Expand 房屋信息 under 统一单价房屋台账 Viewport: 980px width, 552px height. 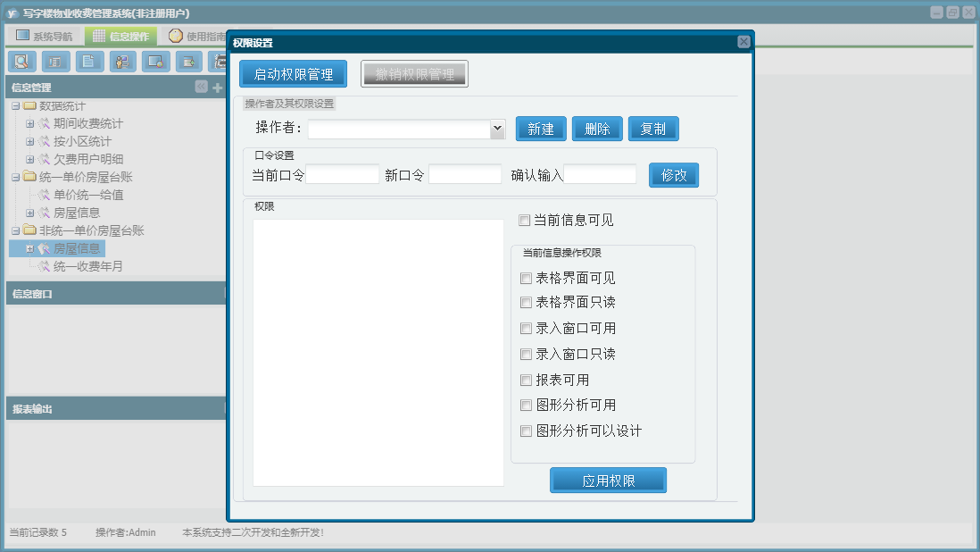click(29, 213)
